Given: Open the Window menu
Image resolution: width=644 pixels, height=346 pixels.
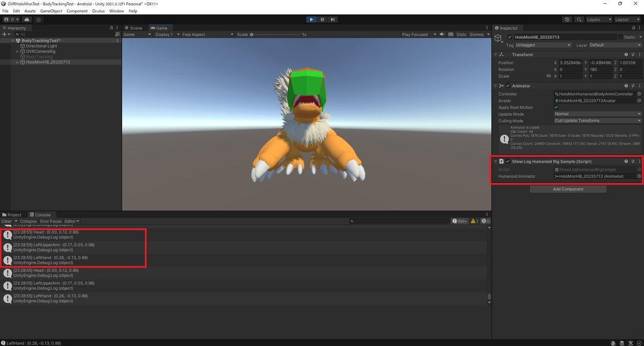Looking at the screenshot, I should [116, 11].
